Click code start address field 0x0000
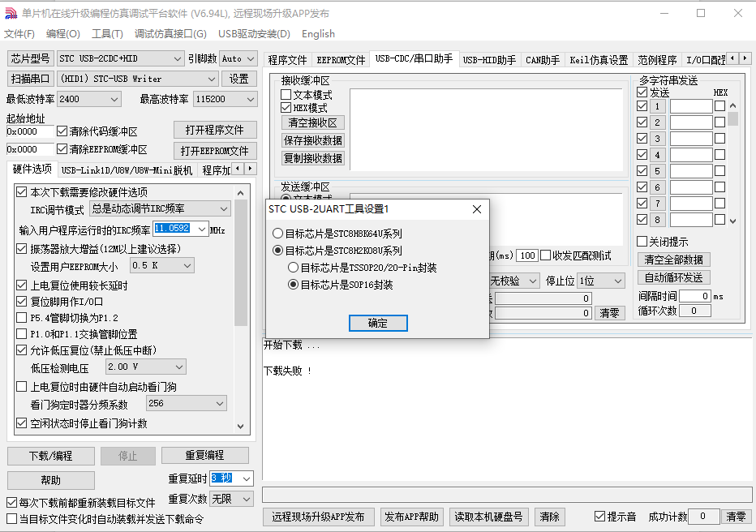This screenshot has width=756, height=532. [30, 131]
